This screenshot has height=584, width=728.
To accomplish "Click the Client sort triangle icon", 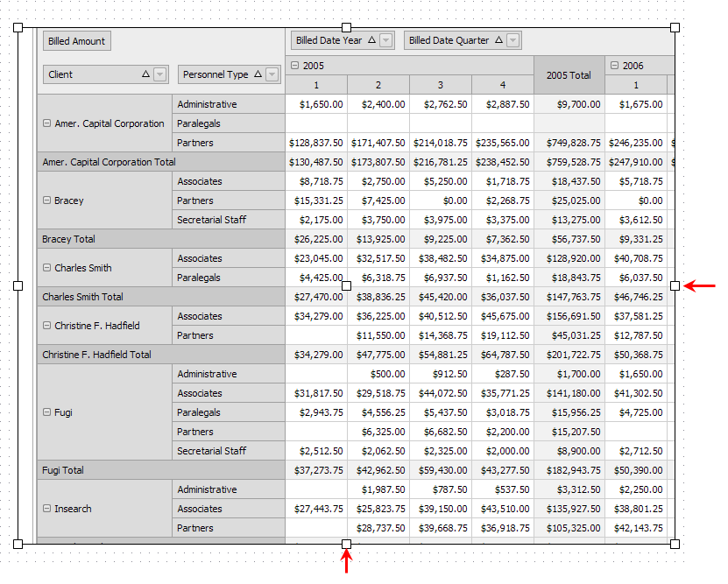I will click(x=145, y=74).
